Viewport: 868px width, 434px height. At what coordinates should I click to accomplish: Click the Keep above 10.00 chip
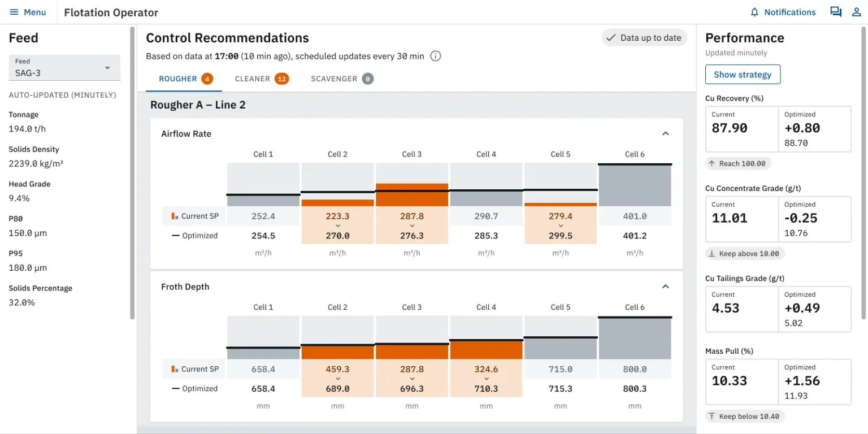(x=744, y=254)
